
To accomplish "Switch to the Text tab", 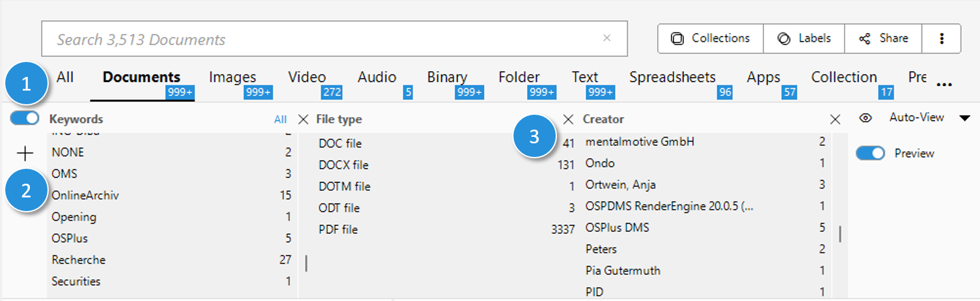I will [x=585, y=78].
